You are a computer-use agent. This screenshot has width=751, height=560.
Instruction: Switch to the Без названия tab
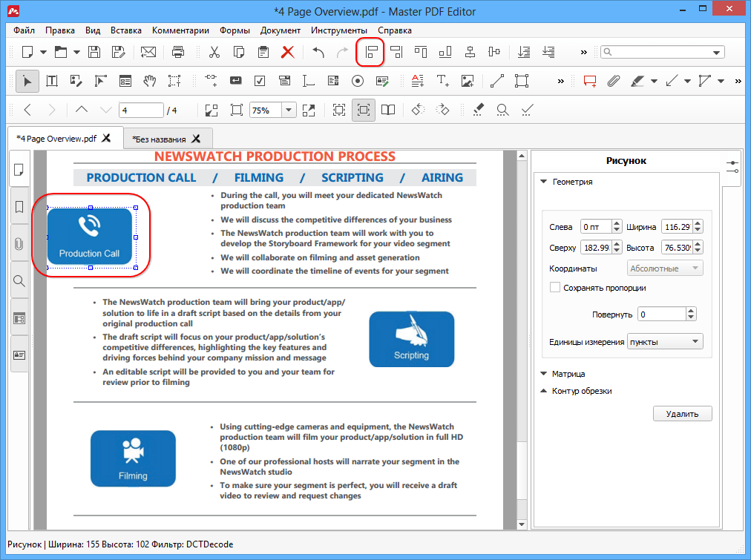pyautogui.click(x=159, y=139)
